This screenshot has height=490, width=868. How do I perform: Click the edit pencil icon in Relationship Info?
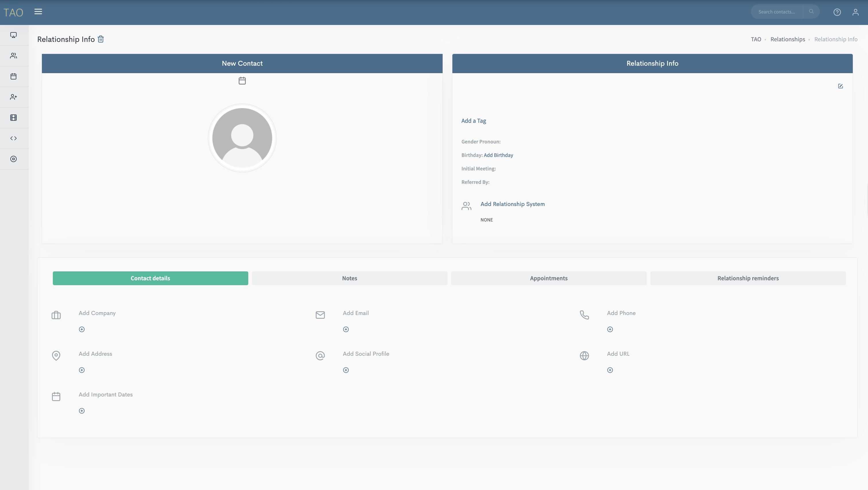tap(840, 86)
